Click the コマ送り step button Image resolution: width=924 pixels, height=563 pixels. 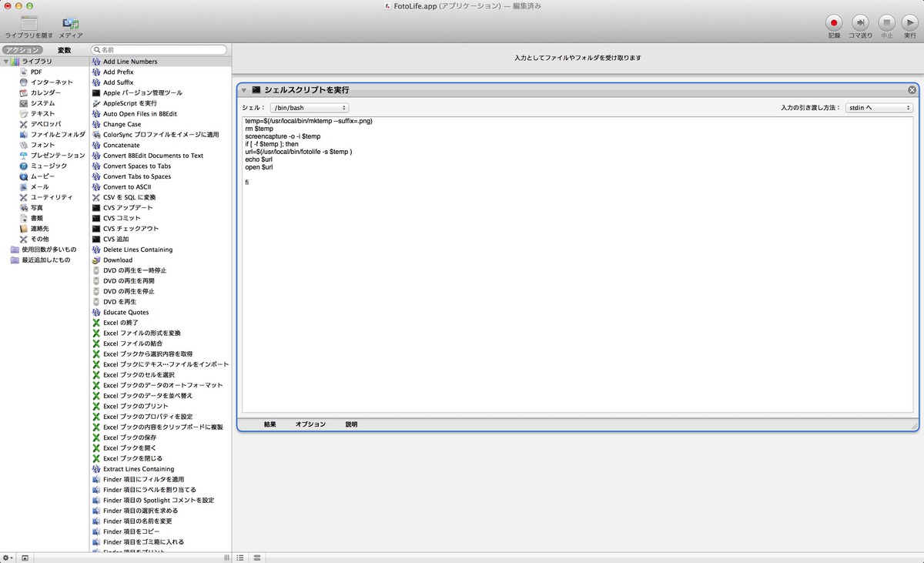pyautogui.click(x=861, y=22)
